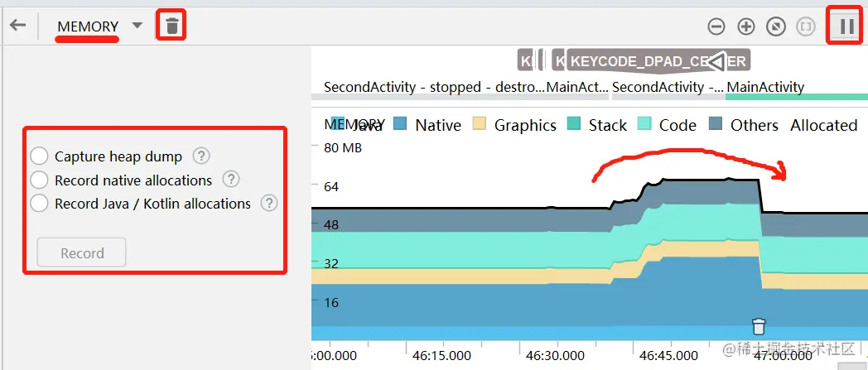Zoom out the timeline

[716, 26]
